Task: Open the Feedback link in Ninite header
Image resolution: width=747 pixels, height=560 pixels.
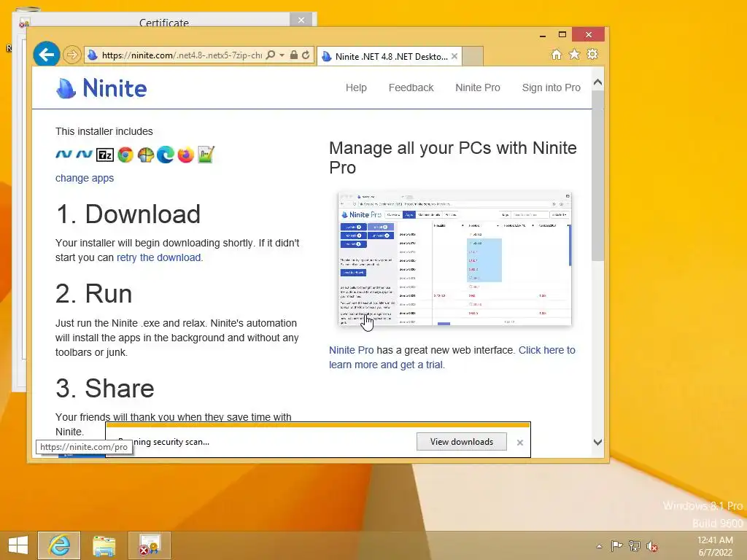Action: (x=411, y=87)
